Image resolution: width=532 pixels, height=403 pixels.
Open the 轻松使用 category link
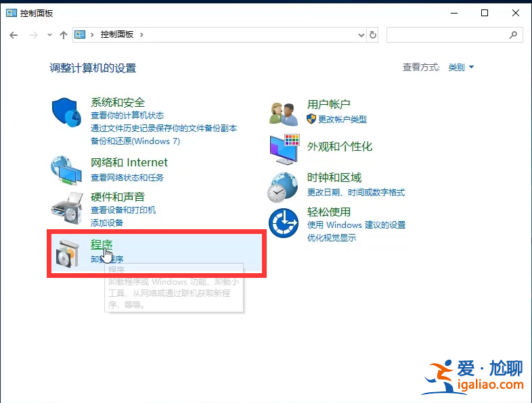tap(328, 212)
